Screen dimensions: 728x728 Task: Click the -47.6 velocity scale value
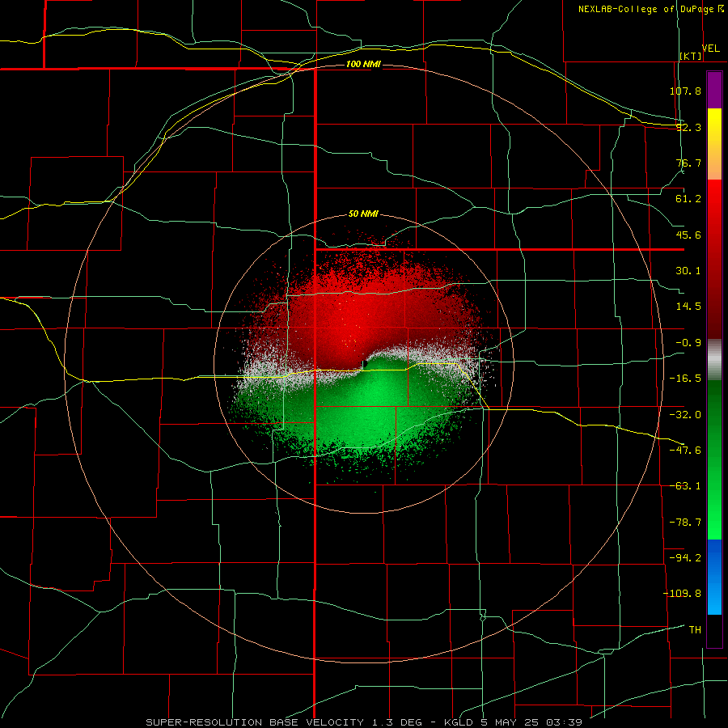(x=685, y=451)
